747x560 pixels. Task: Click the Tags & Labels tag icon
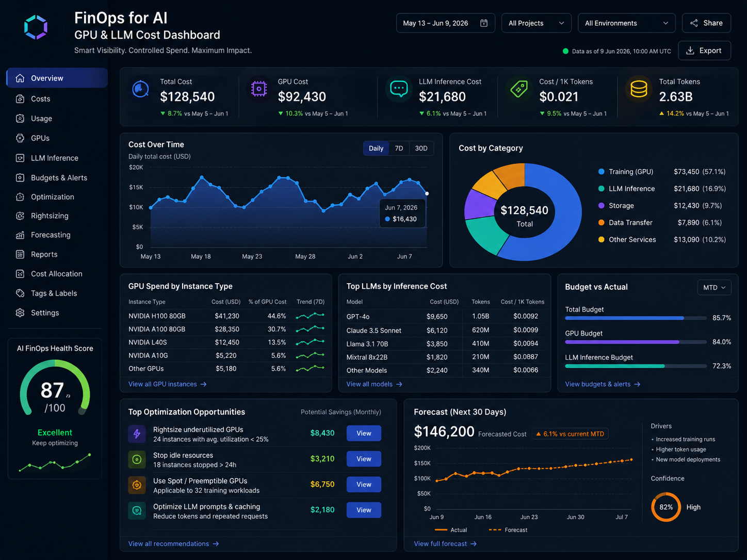[20, 293]
